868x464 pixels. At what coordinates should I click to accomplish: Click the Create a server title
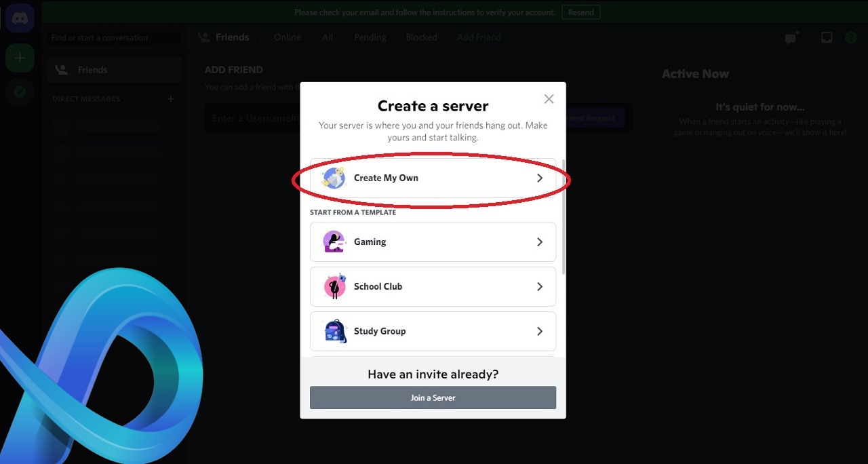433,106
